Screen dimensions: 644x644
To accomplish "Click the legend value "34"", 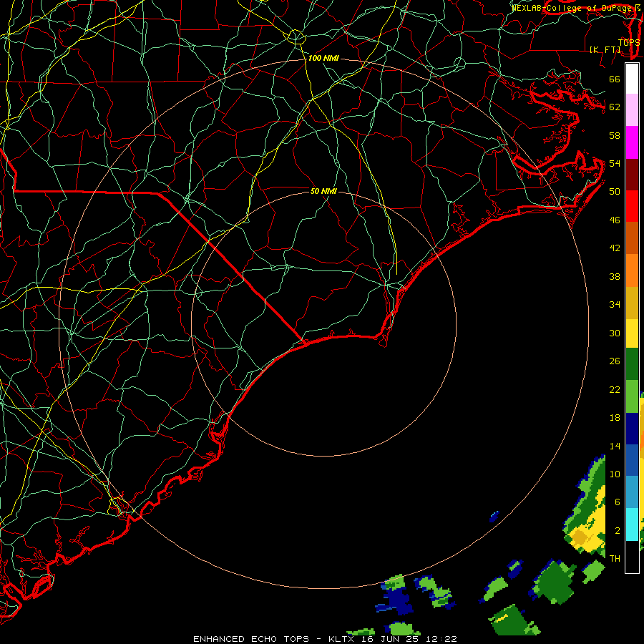I will point(615,304).
